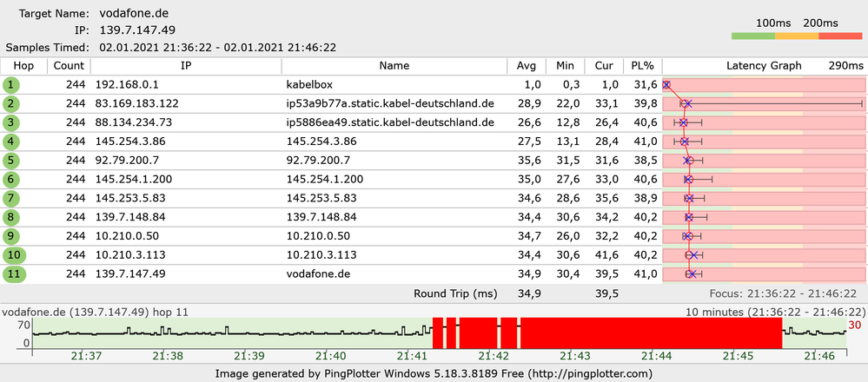The image size is (868, 382).
Task: Click the Focus time range text
Action: [x=783, y=293]
